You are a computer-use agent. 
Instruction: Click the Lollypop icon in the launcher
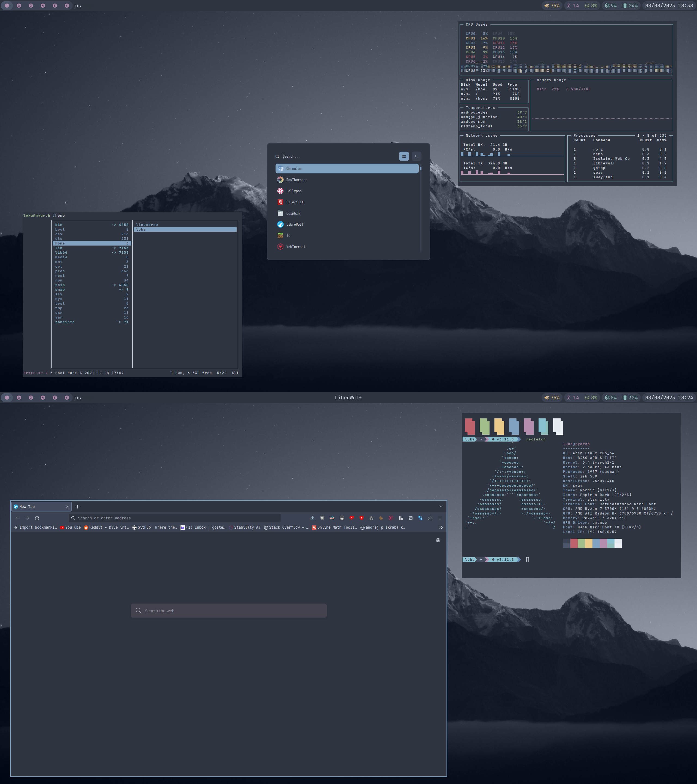click(280, 191)
